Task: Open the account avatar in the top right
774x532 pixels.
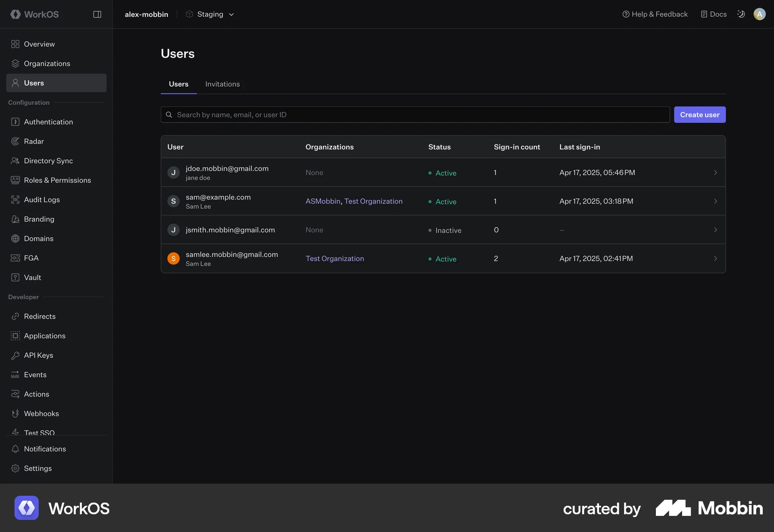Action: click(x=759, y=14)
